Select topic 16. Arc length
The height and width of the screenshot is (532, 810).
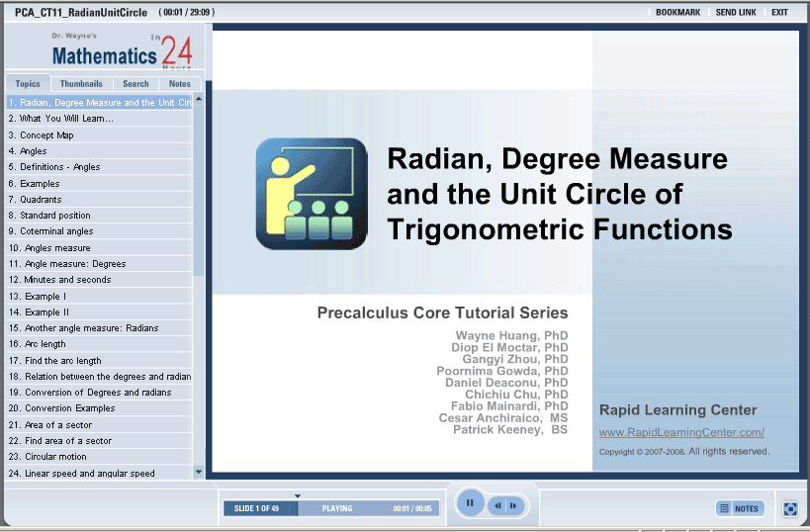point(99,344)
